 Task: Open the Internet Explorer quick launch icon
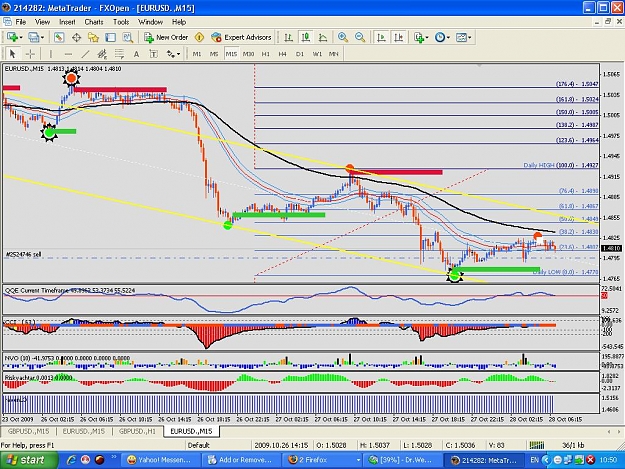(72, 460)
